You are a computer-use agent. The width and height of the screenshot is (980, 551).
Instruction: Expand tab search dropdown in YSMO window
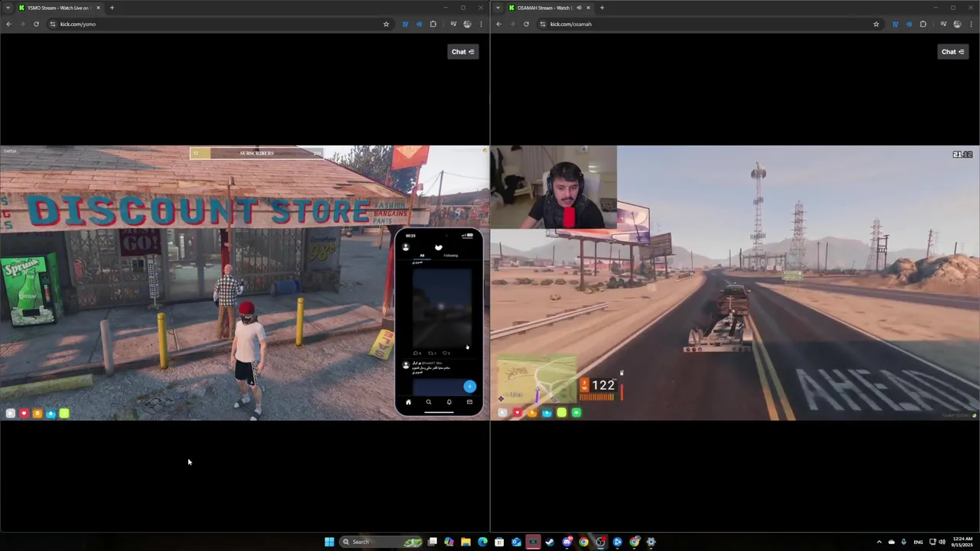(8, 8)
